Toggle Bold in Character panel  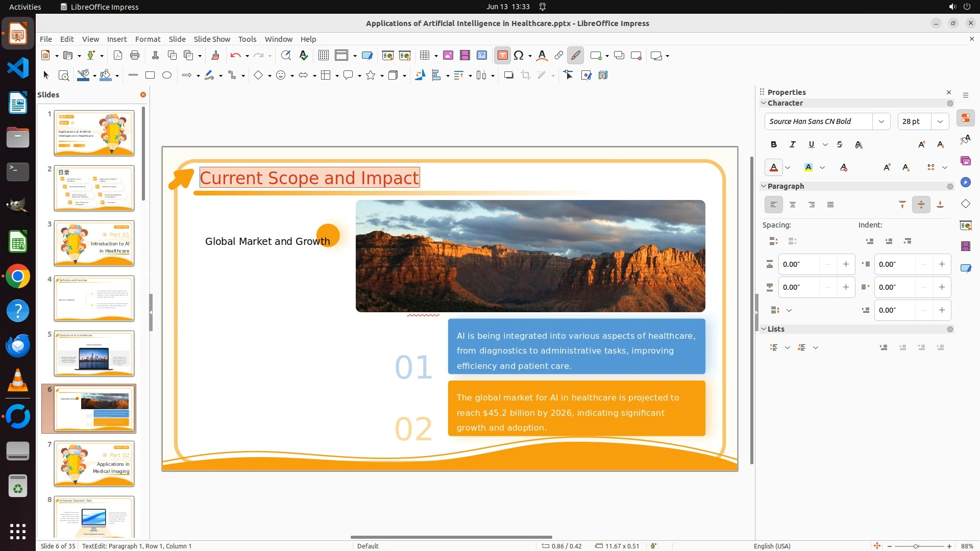pos(774,145)
